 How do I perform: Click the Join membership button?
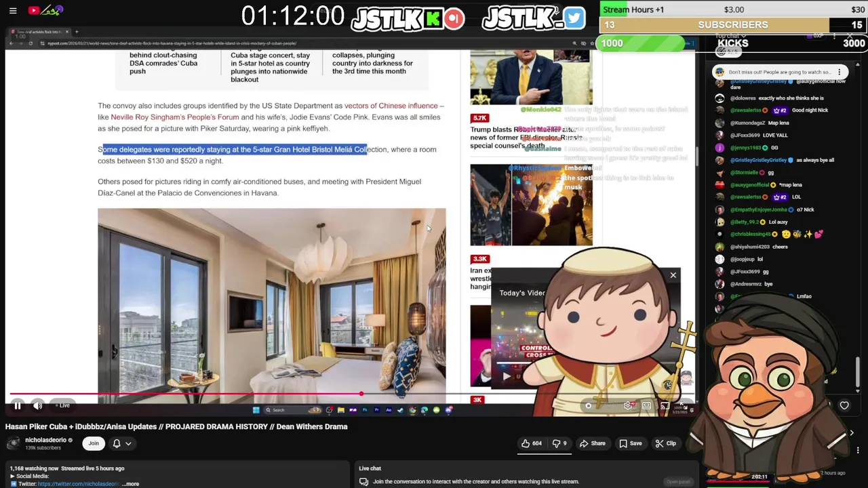(94, 443)
